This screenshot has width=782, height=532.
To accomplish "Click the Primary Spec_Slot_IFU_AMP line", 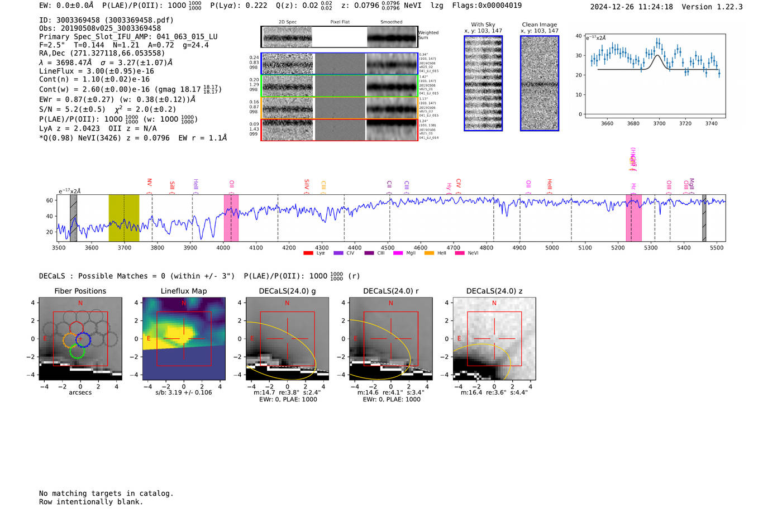I will tap(128, 37).
